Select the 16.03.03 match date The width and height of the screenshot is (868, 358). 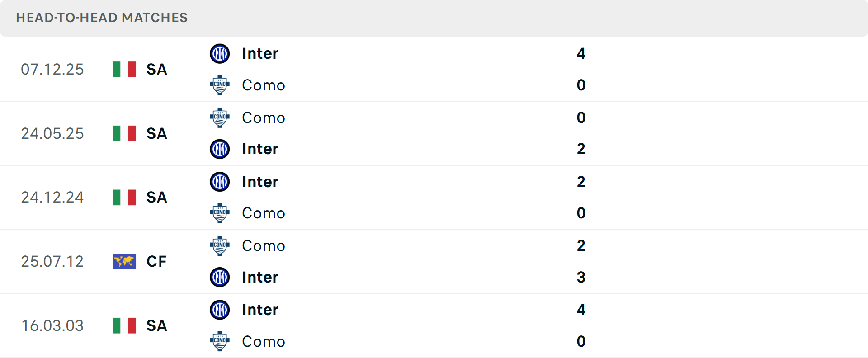pyautogui.click(x=52, y=325)
